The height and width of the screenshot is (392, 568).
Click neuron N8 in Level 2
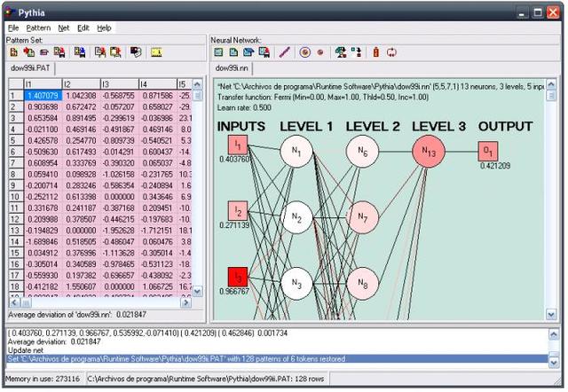coord(362,284)
